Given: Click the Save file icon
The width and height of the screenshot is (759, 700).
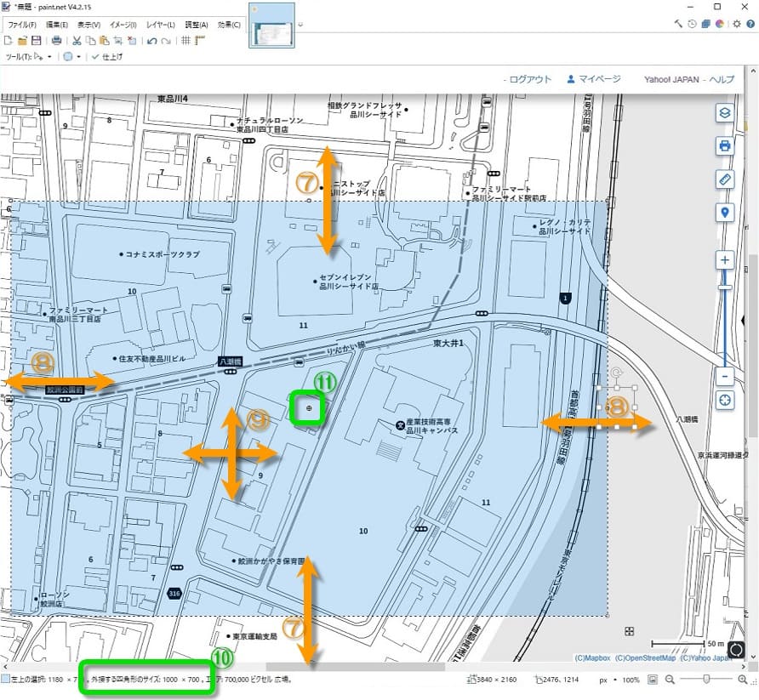Looking at the screenshot, I should click(x=37, y=40).
